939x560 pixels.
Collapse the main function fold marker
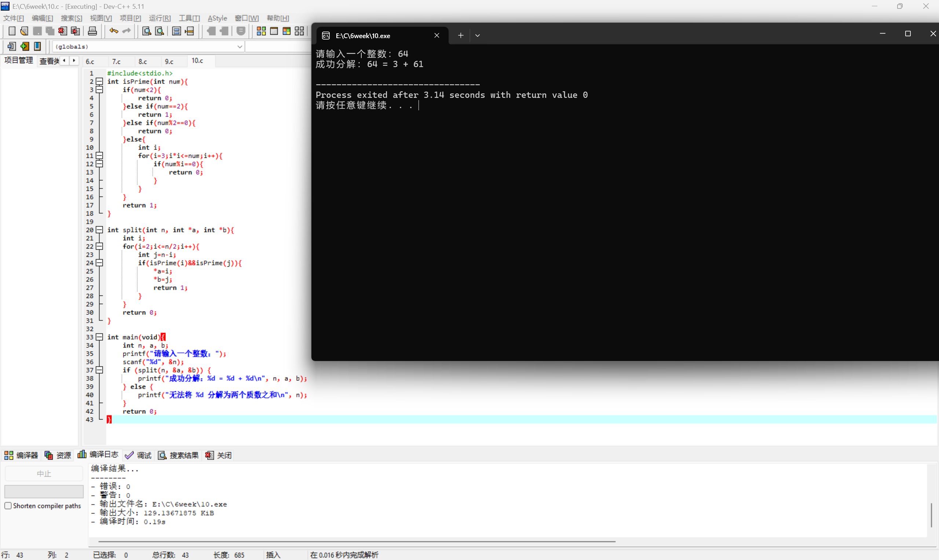click(x=99, y=337)
